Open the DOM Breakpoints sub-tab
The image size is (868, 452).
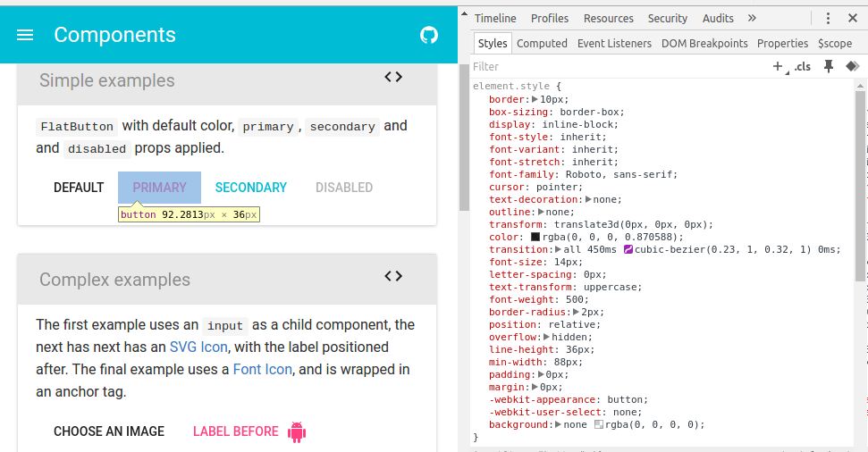(704, 43)
